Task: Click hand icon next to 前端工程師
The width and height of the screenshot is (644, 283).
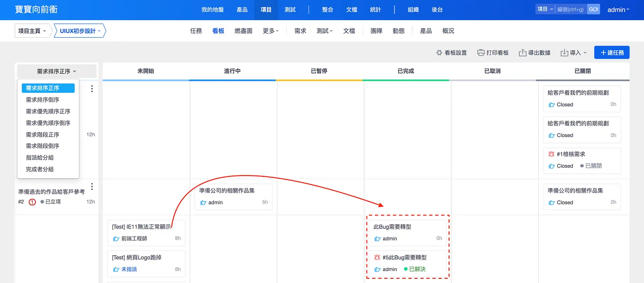Action: click(x=116, y=238)
